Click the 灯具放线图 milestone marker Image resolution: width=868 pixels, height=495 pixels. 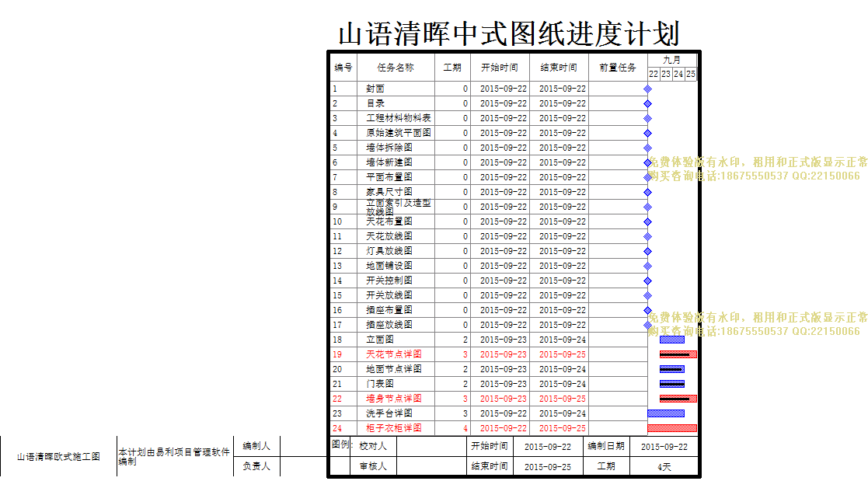(x=647, y=251)
